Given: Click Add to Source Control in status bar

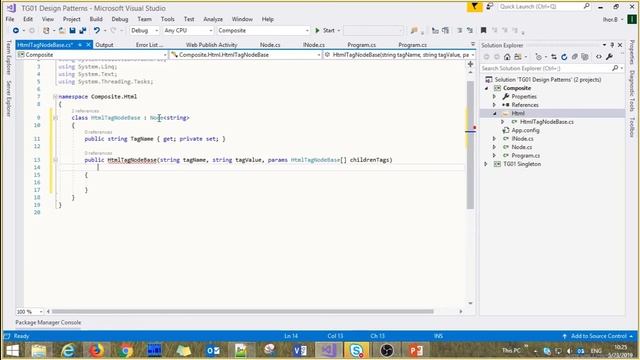Looking at the screenshot, I should tap(598, 336).
